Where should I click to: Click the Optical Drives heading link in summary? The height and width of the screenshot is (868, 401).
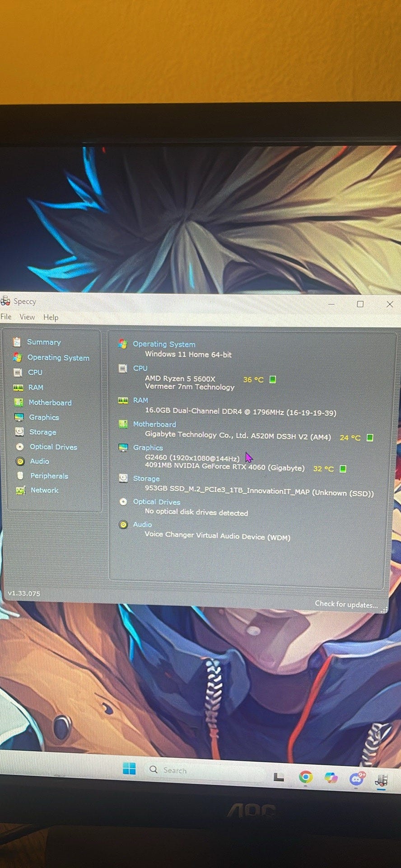pyautogui.click(x=157, y=502)
